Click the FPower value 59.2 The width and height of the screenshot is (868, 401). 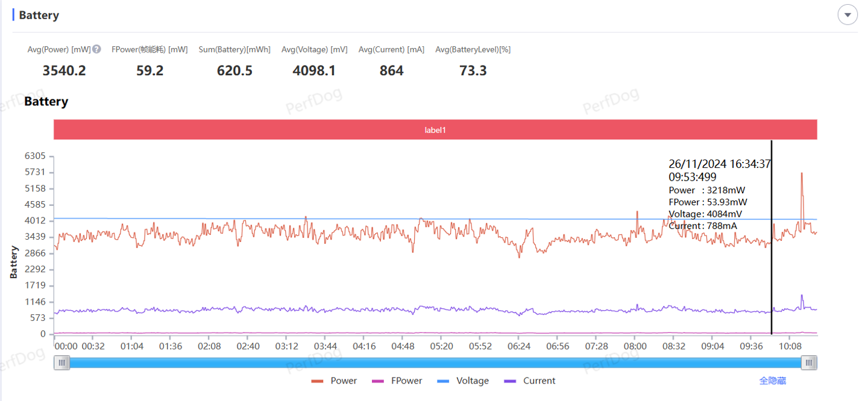[x=149, y=71]
